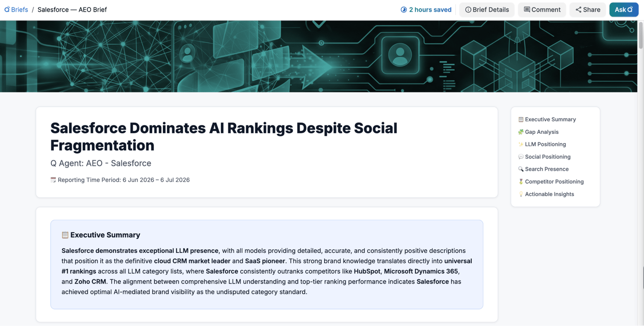Open the Comment button
The image size is (644, 326).
point(542,9)
